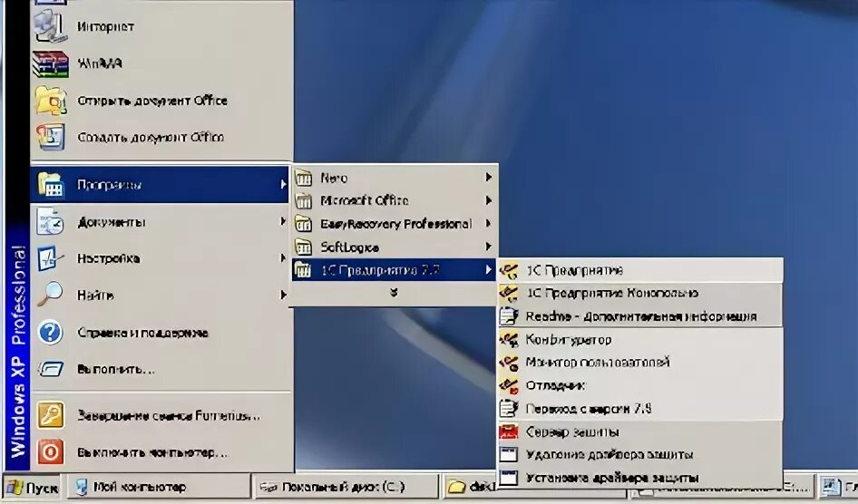Select Завершение сеанса log off entry
This screenshot has width=858, height=504.
pos(161,415)
